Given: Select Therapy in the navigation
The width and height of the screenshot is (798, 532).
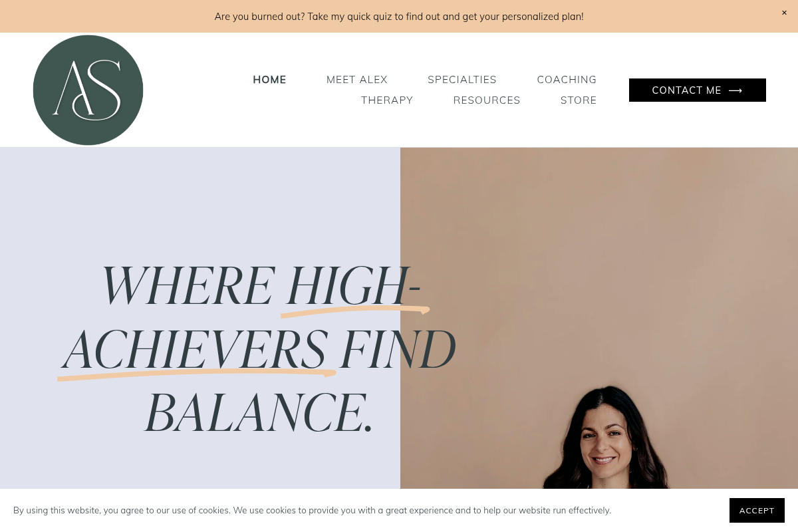Looking at the screenshot, I should 387,100.
